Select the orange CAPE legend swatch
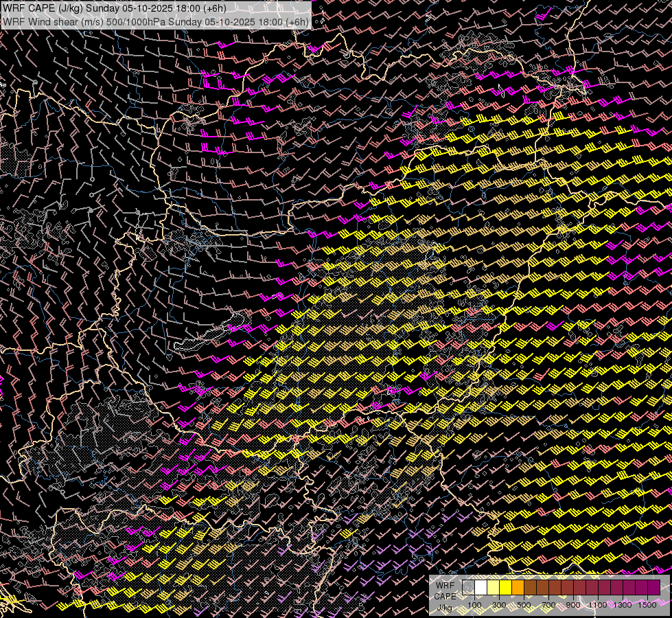Viewport: 672px width, 618px height. point(518,587)
